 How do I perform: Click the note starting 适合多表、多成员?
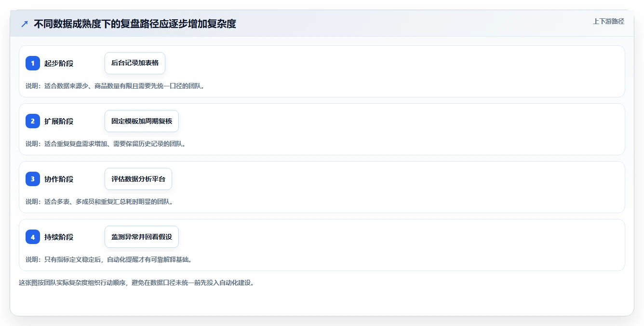(99, 202)
